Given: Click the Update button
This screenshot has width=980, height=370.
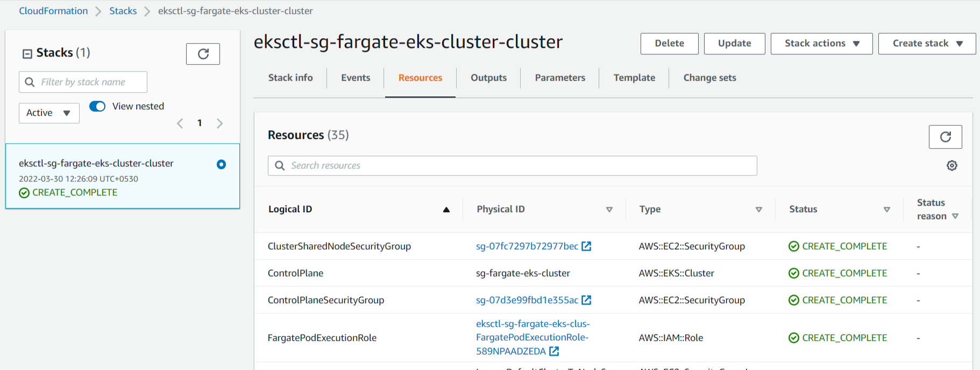Looking at the screenshot, I should [734, 44].
